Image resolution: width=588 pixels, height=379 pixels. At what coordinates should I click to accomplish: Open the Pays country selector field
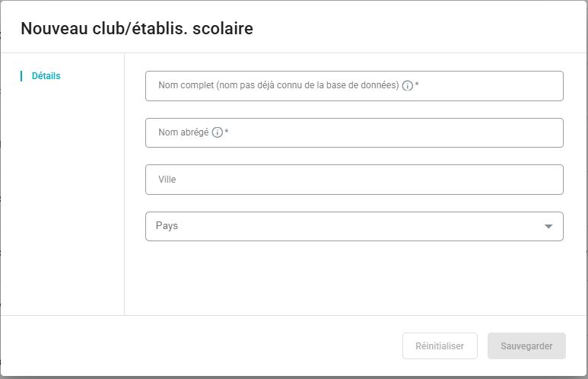(x=354, y=226)
